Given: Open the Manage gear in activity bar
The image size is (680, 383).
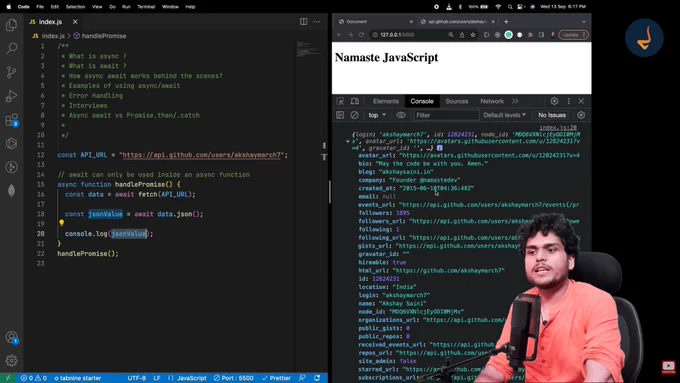Looking at the screenshot, I should [11, 360].
